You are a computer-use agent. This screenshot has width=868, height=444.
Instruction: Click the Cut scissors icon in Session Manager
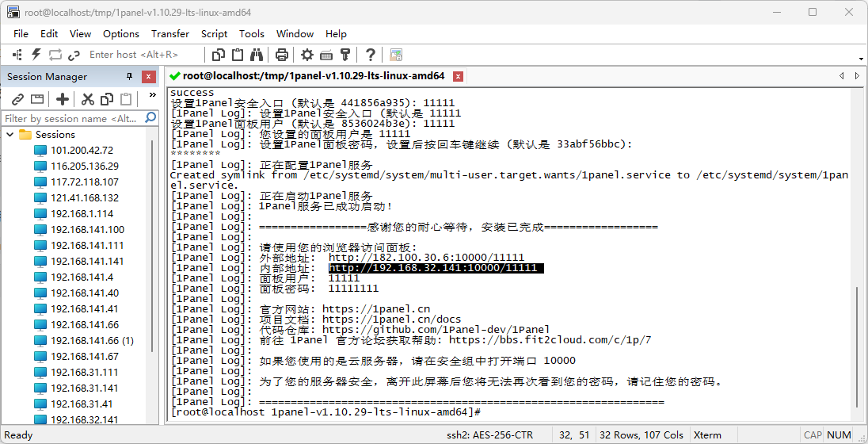[88, 99]
